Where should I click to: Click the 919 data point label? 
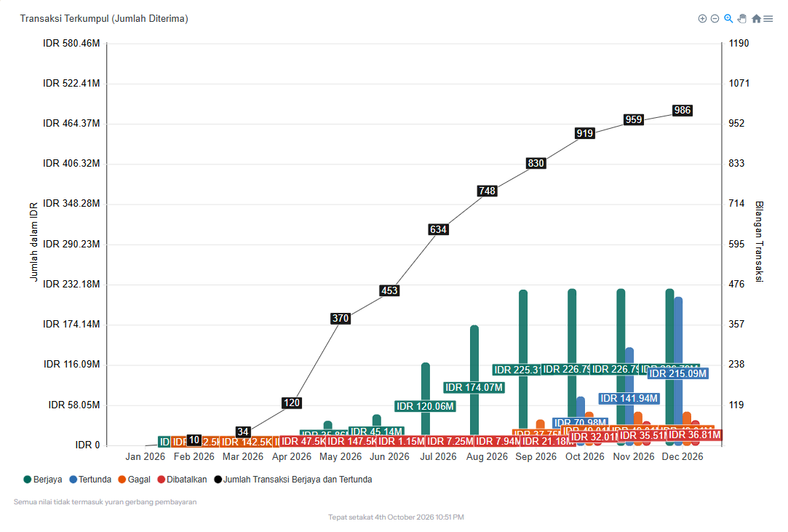click(584, 133)
